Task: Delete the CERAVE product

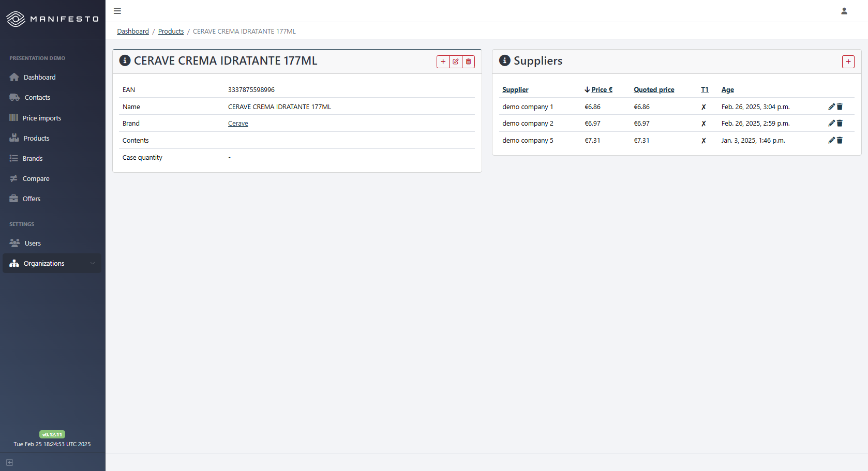Action: coord(469,62)
